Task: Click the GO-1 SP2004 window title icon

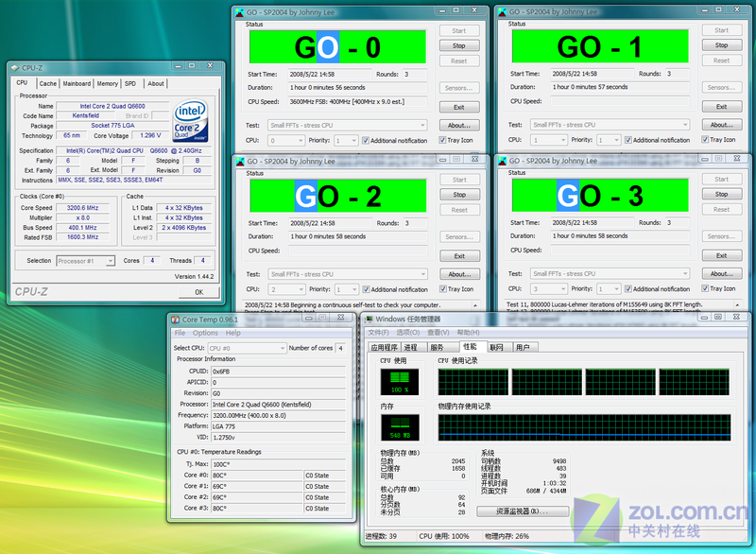Action: [x=502, y=12]
